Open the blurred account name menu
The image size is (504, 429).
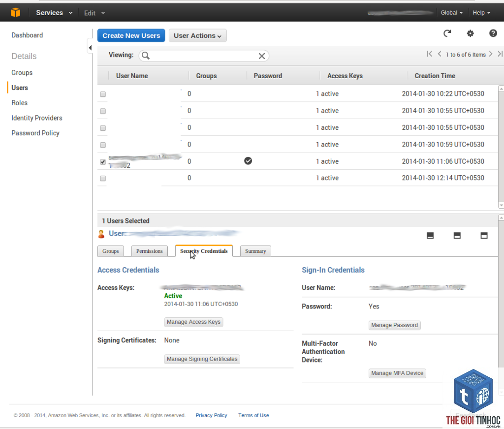coord(401,13)
